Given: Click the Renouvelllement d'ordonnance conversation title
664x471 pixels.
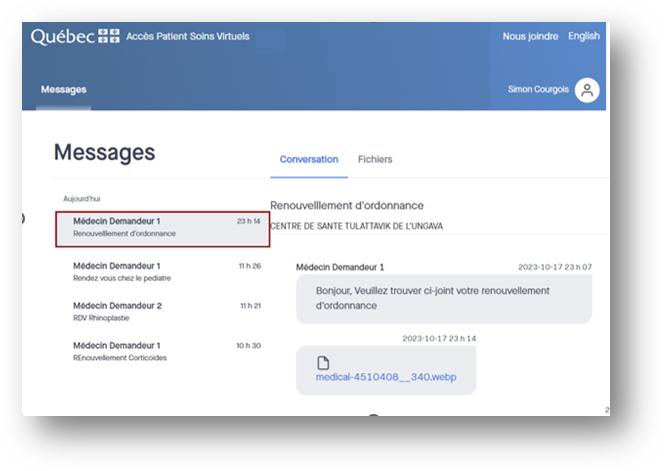Looking at the screenshot, I should [347, 205].
